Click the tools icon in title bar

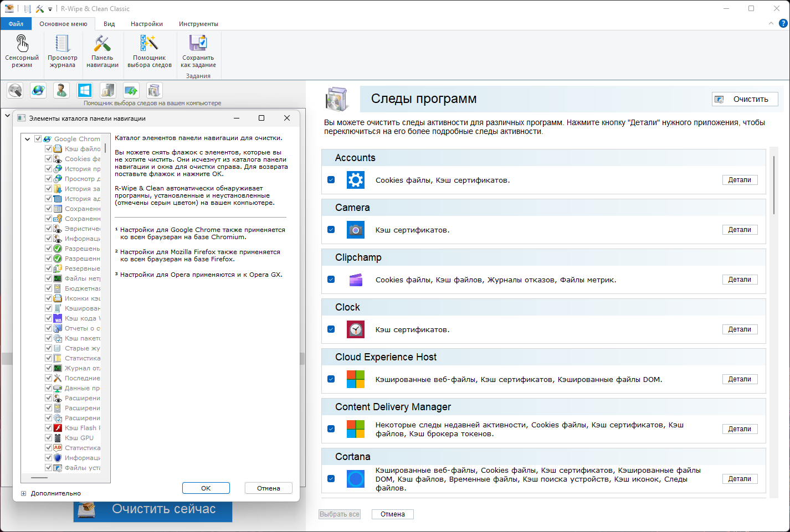click(x=40, y=9)
